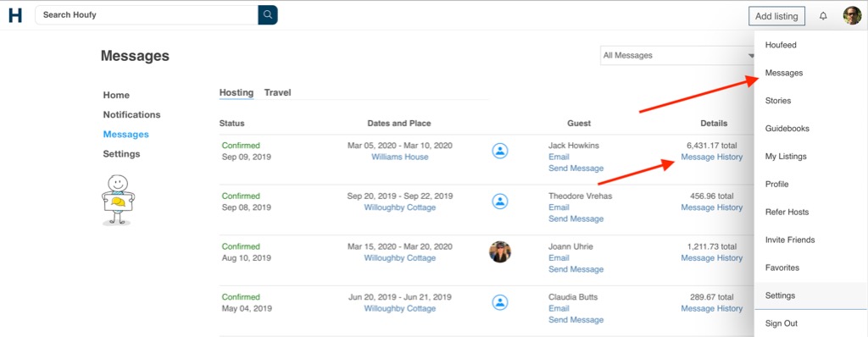Open Willoughby Cottage link for Claudia Butts
Screen dimensions: 868x337
(x=400, y=308)
